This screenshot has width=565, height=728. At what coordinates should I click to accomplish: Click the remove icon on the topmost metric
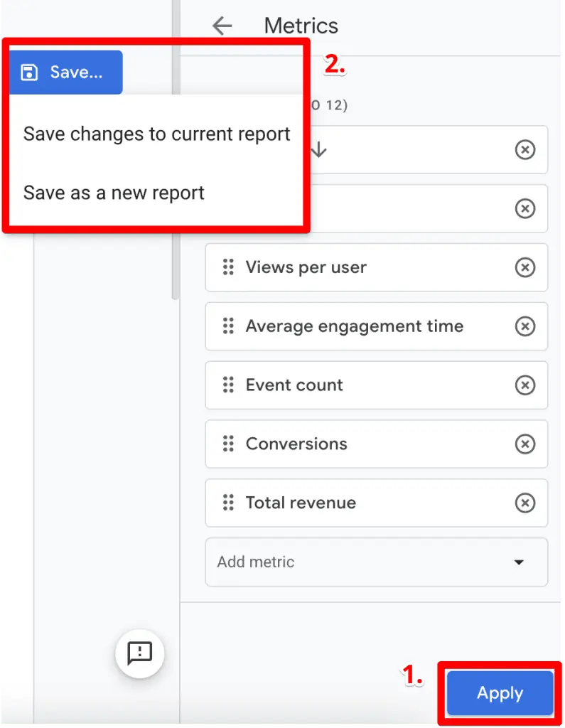click(525, 150)
